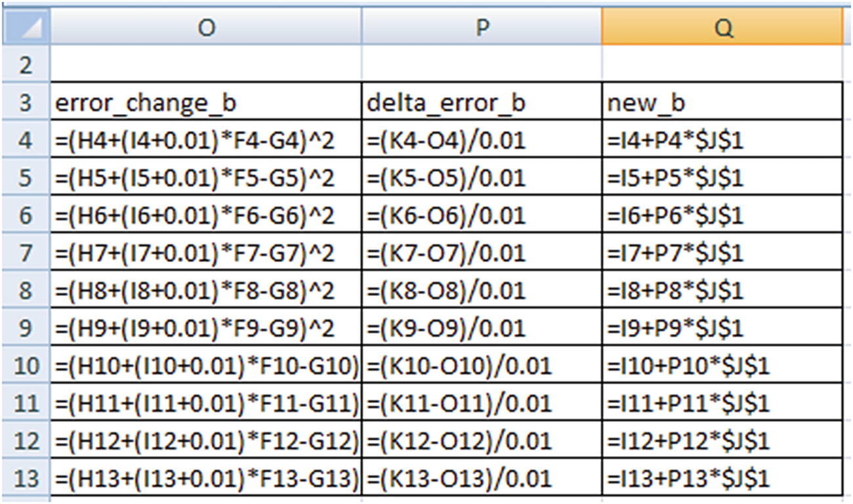The height and width of the screenshot is (504, 853).
Task: Click the error_change_b header cell
Action: point(205,103)
